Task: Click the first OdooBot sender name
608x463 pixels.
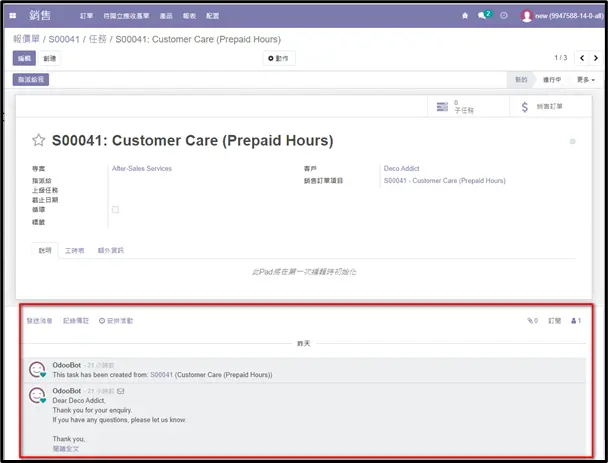Action: tap(67, 365)
